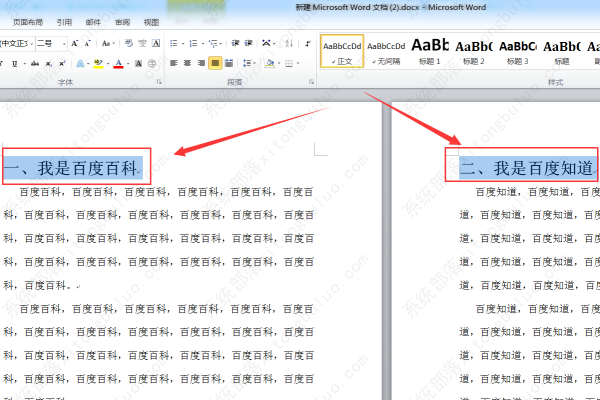Viewport: 600px width, 400px height.
Task: Click the Asian Layout icon
Action: 266,43
